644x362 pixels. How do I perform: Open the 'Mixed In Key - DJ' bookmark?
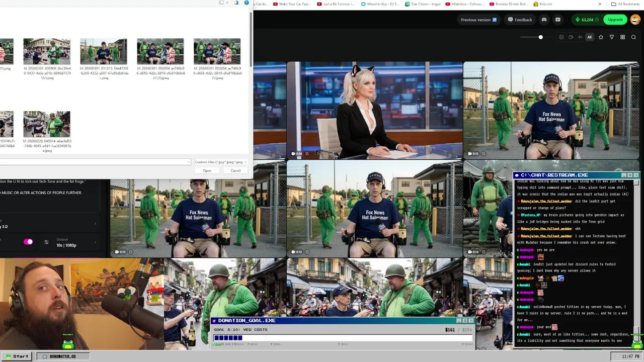tap(380, 4)
